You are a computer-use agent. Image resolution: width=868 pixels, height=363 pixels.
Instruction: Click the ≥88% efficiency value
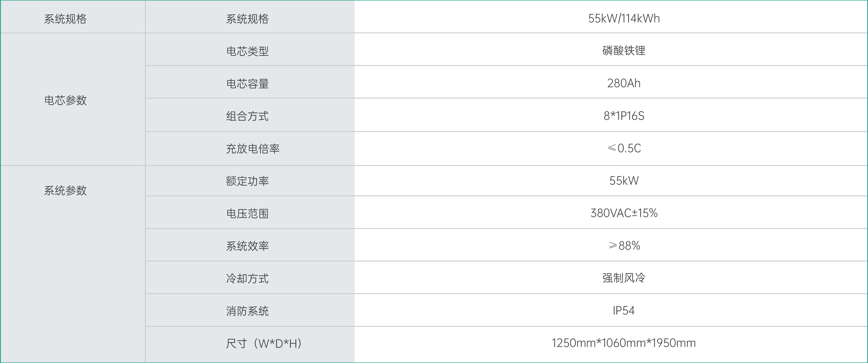(624, 245)
